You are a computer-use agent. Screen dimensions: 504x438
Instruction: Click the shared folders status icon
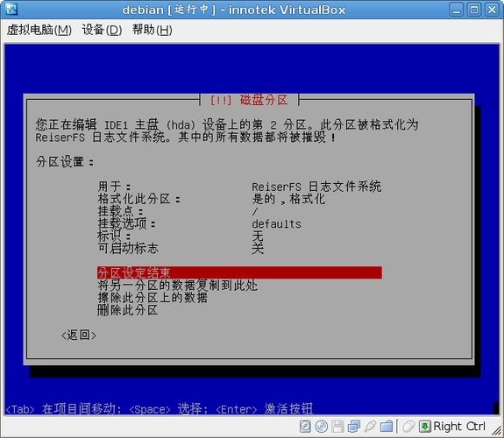(387, 427)
